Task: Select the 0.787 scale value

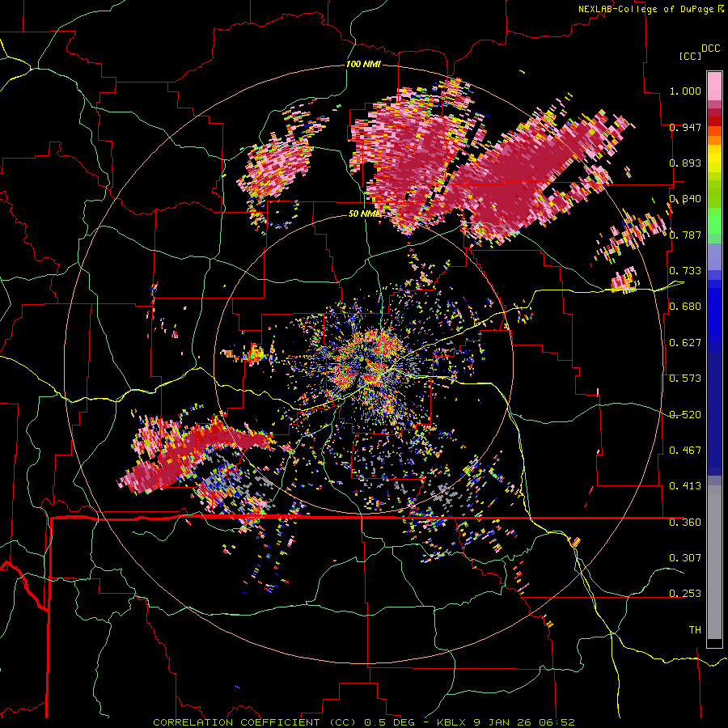Action: (x=685, y=235)
